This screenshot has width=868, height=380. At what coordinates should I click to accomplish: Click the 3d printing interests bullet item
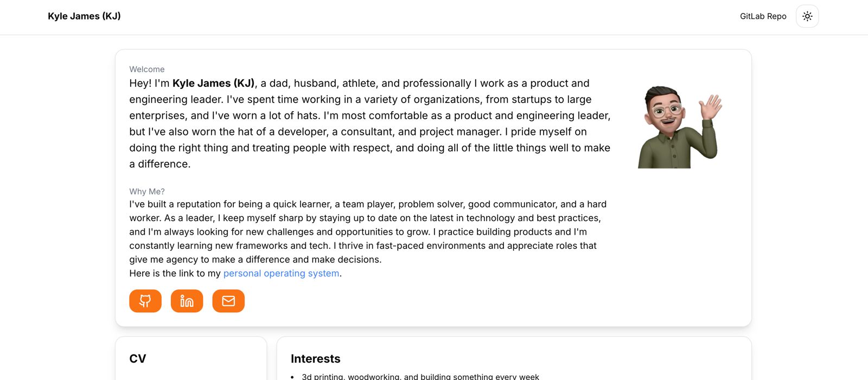pyautogui.click(x=420, y=376)
